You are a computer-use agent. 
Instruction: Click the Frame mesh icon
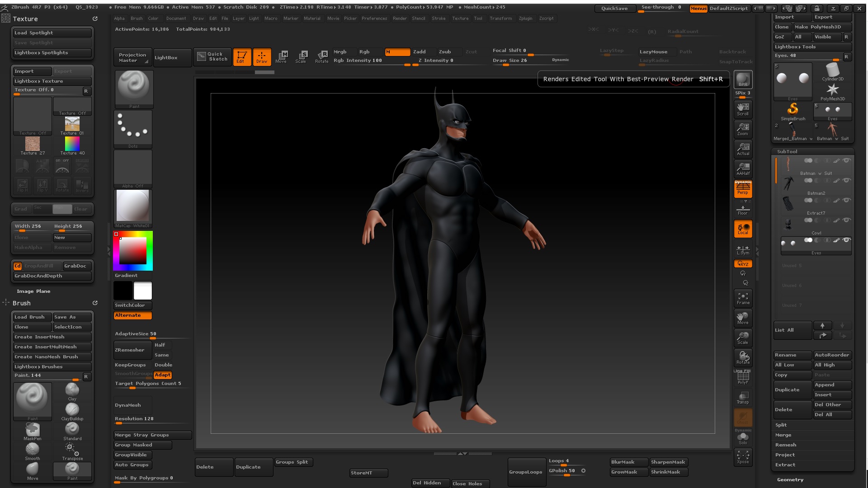[x=743, y=298]
